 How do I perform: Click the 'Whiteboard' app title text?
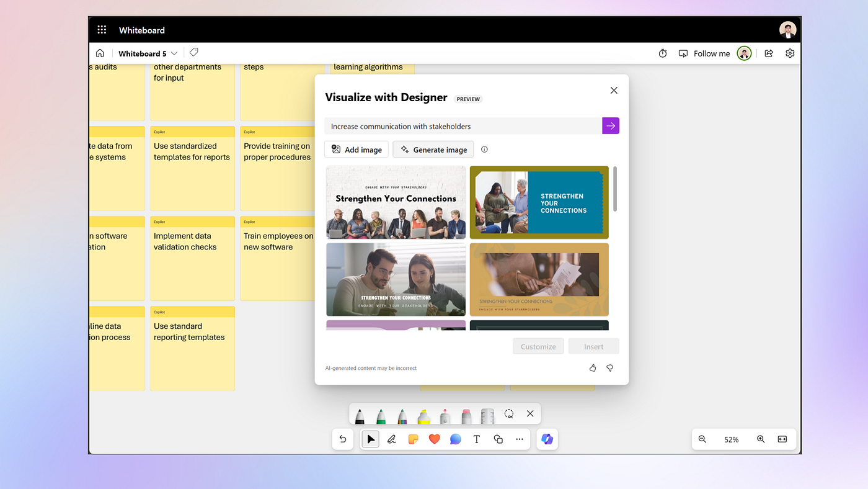pos(142,30)
